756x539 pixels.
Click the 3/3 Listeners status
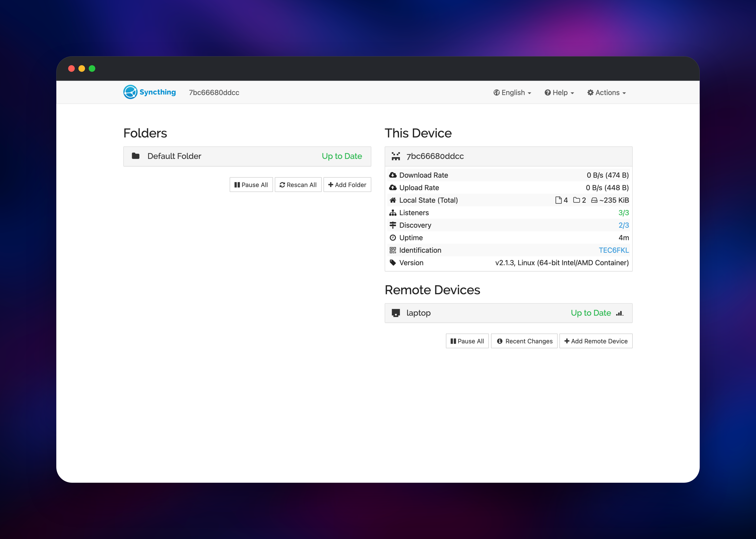tap(624, 213)
